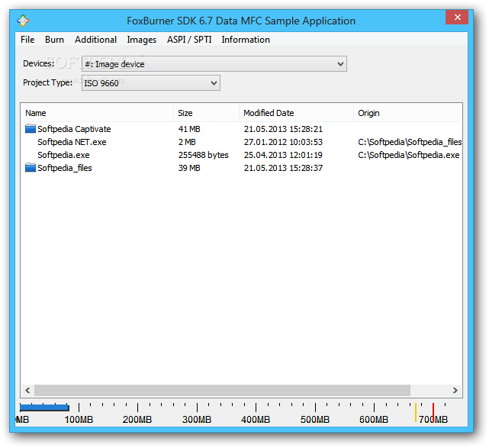This screenshot has width=489, height=448.
Task: Expand the Project Type dropdown
Action: [151, 83]
